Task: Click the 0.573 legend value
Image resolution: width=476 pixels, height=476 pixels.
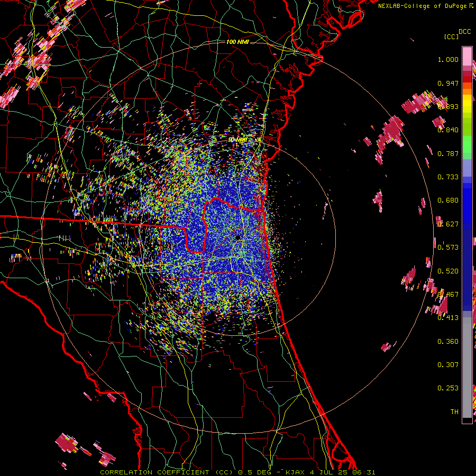Action: coord(448,248)
